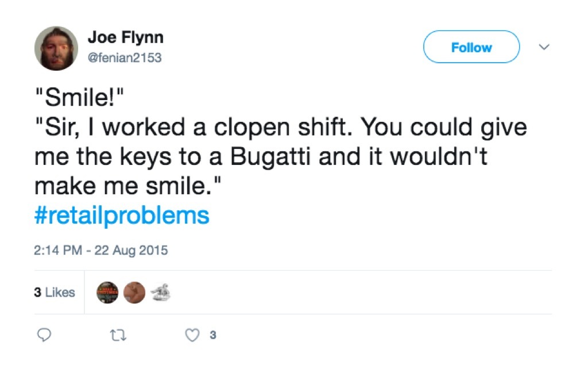
Task: Click the reply speech bubble icon
Action: 45,335
